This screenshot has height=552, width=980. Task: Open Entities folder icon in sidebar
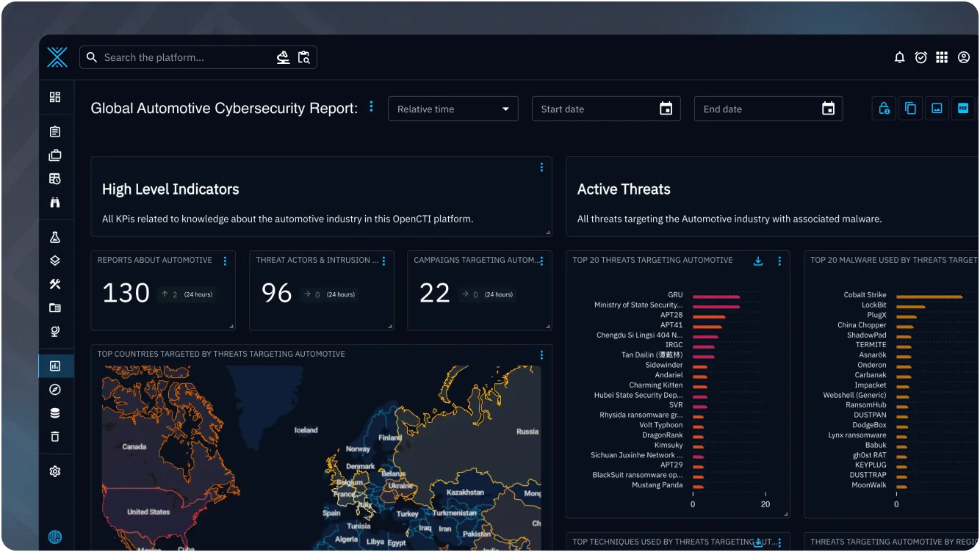pyautogui.click(x=55, y=308)
